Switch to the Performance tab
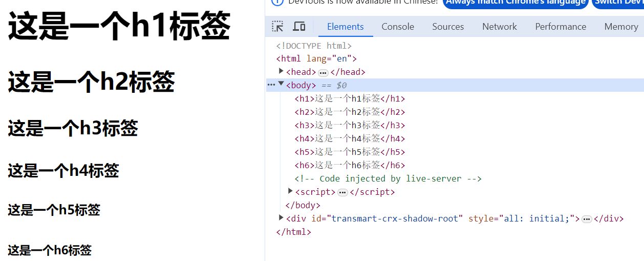The image size is (644, 261). click(560, 27)
